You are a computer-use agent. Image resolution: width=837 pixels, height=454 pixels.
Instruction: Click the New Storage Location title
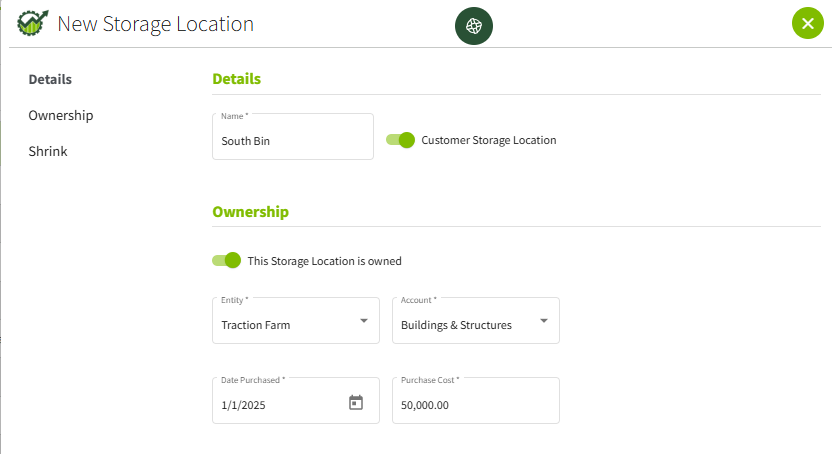pos(155,24)
